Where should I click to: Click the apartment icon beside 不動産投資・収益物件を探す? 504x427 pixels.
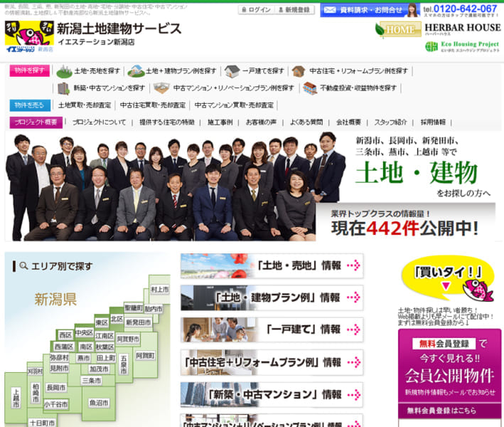tap(310, 88)
